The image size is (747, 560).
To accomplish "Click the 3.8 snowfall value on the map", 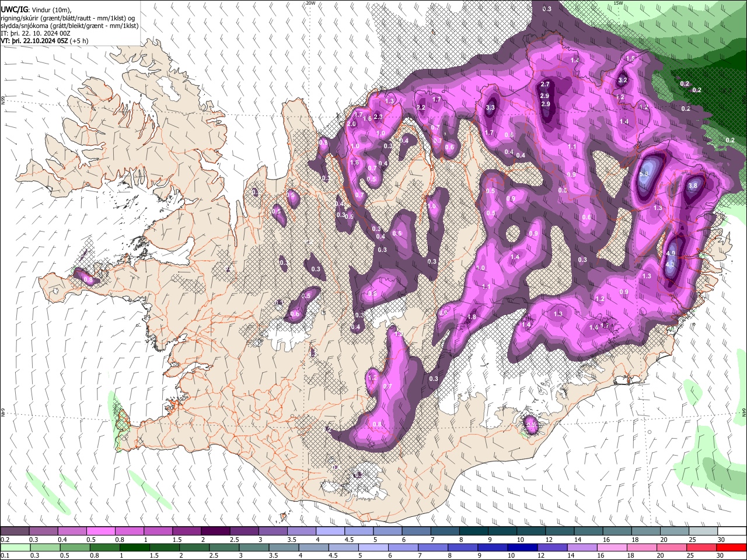I will 693,185.
